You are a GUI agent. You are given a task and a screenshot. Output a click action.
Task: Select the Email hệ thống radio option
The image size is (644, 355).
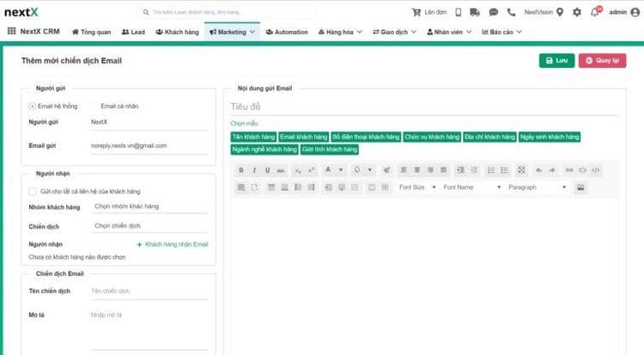[32, 106]
